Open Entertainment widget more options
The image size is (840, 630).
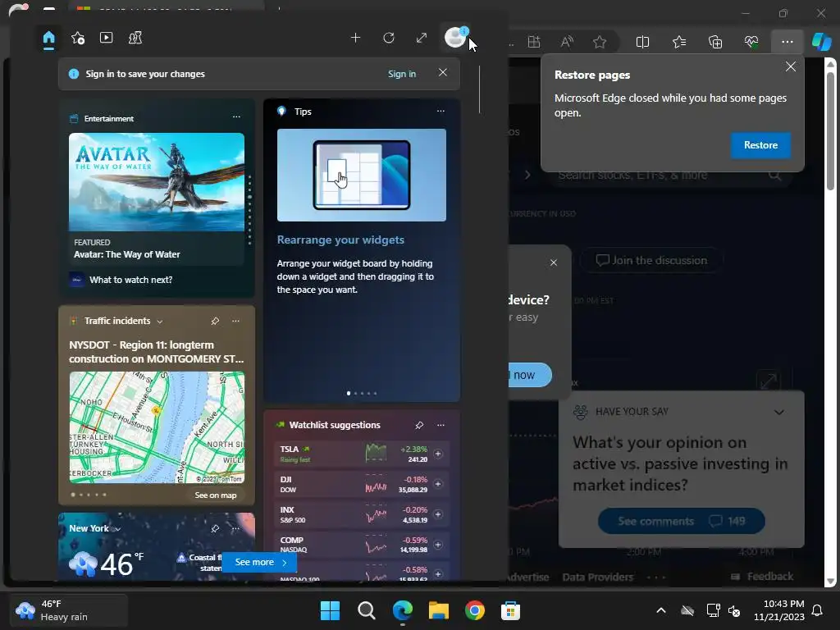tap(236, 116)
